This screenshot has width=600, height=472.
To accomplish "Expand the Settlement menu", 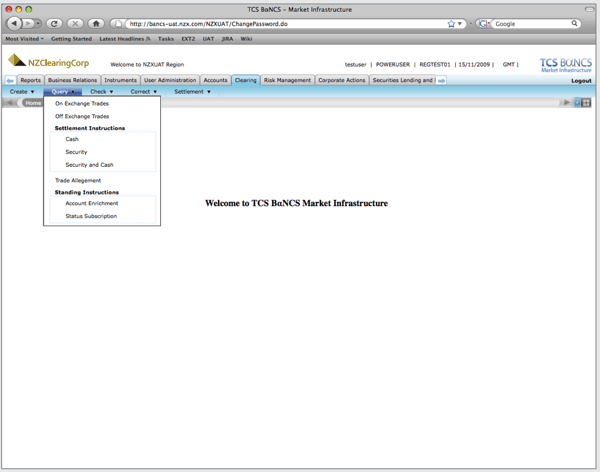I will point(192,91).
